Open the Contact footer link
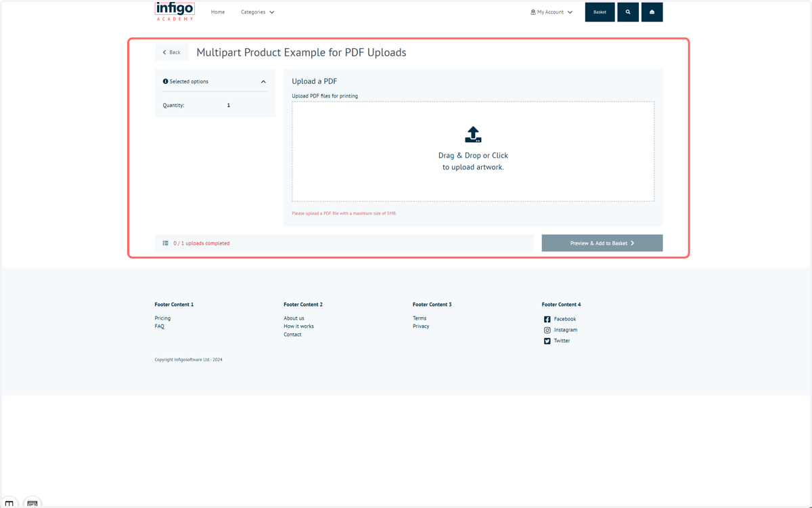The image size is (812, 508). [x=292, y=335]
